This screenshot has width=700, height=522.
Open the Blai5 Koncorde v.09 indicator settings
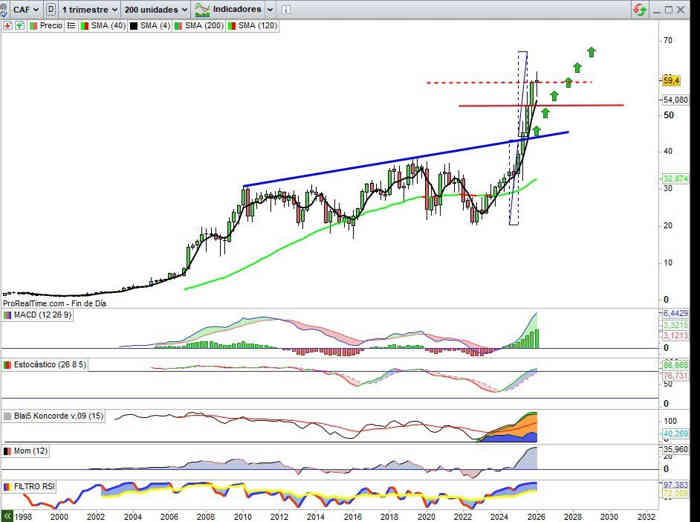click(x=54, y=414)
